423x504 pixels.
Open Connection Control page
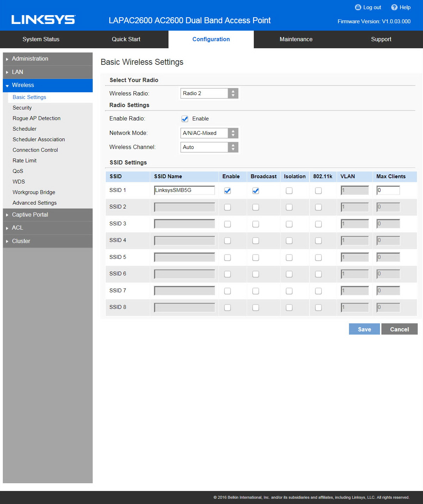click(35, 150)
